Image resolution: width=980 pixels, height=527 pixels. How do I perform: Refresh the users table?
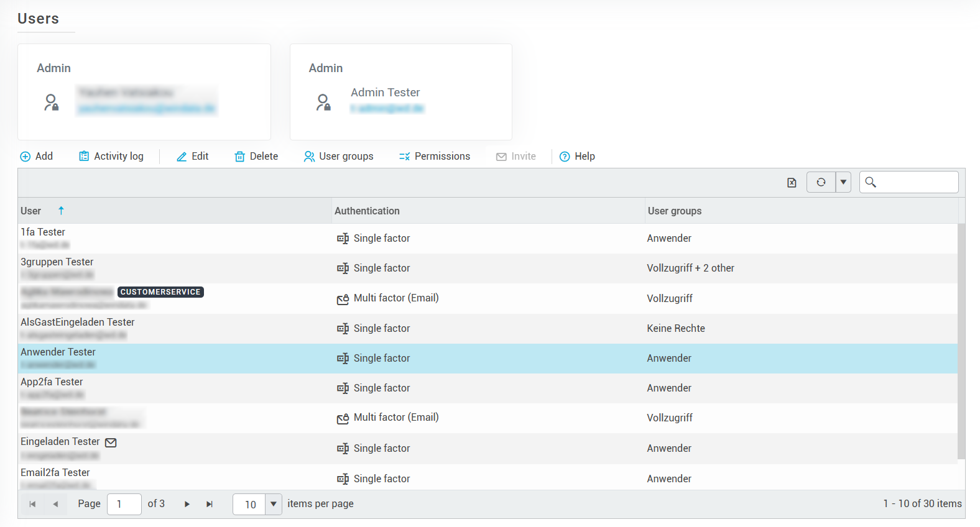[x=821, y=182]
